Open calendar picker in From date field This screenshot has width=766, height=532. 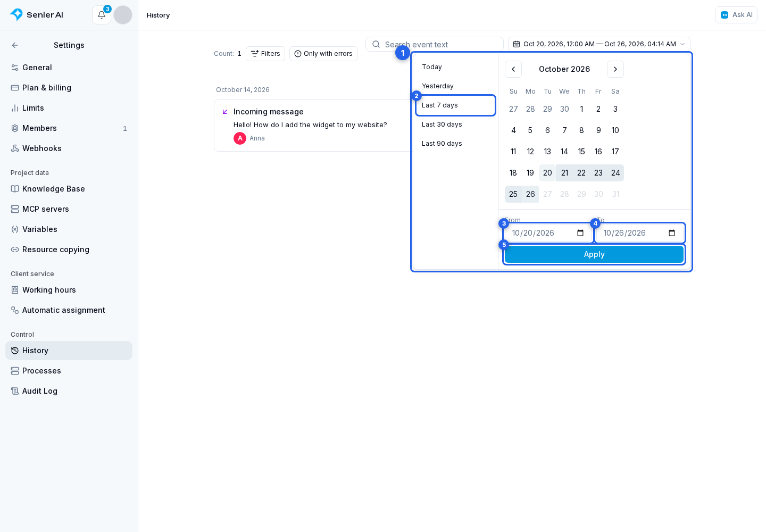[x=580, y=233]
